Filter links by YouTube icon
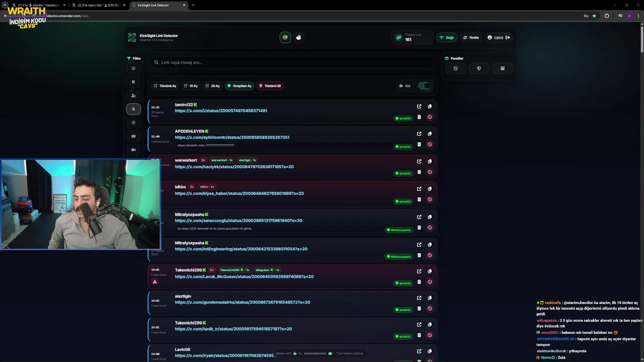The image size is (644, 362). [133, 136]
